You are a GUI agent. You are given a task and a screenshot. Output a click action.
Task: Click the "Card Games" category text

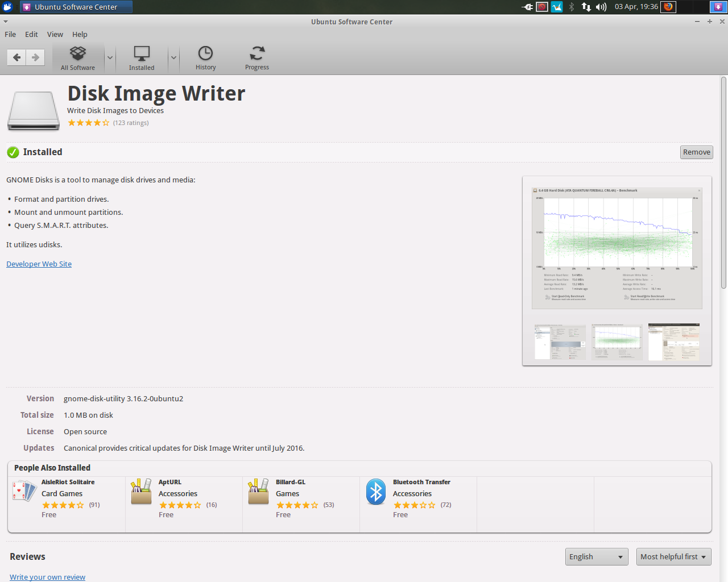(62, 493)
